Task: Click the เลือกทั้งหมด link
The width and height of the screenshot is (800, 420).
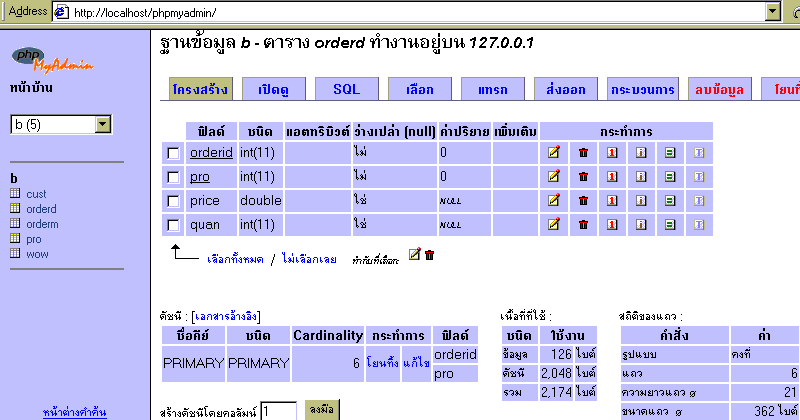Action: click(x=235, y=259)
